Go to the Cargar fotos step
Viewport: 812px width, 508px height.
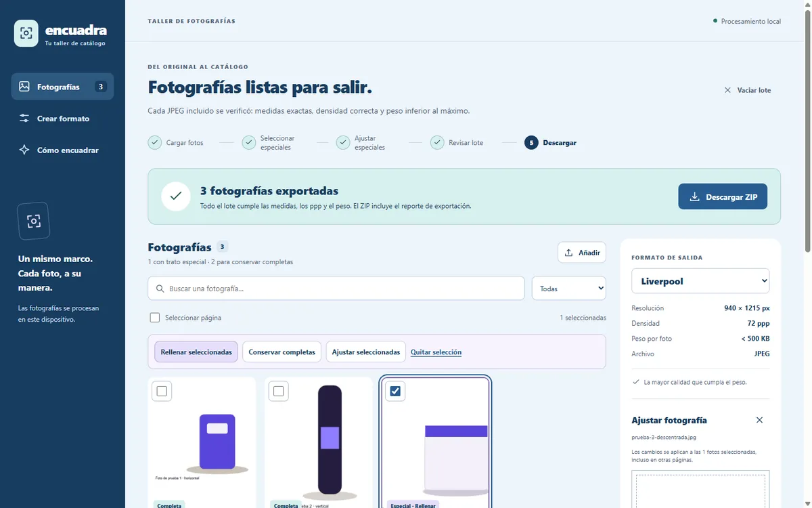[176, 143]
